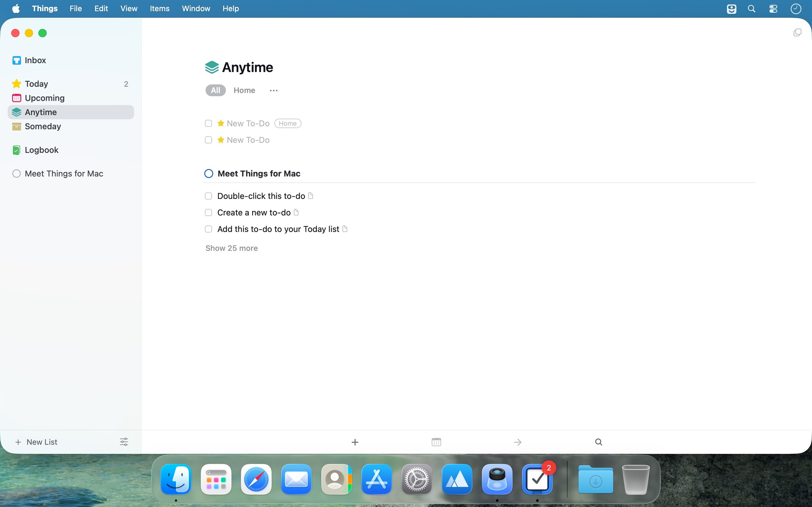
Task: Open the Things application menu
Action: [45, 8]
